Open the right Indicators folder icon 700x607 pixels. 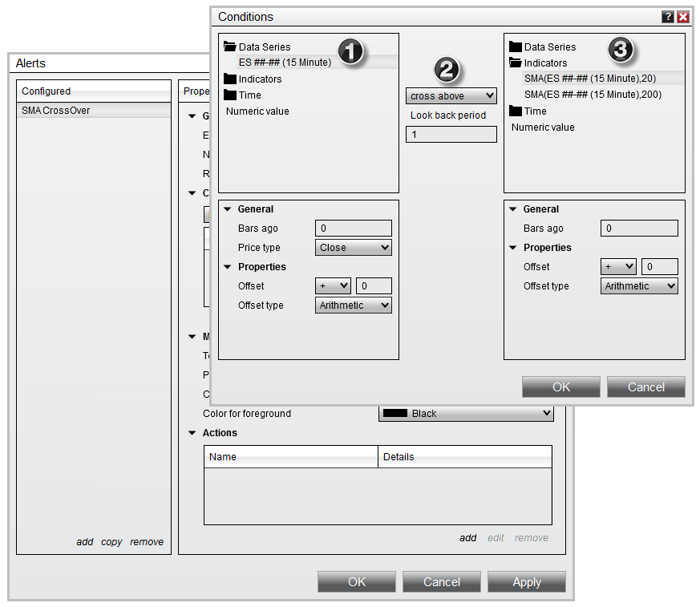tap(516, 63)
